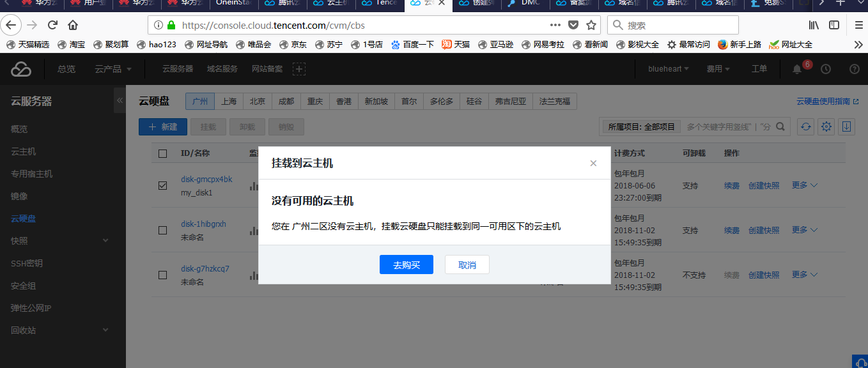
Task: Collapse the left sidebar with arrow icon
Action: 120,101
